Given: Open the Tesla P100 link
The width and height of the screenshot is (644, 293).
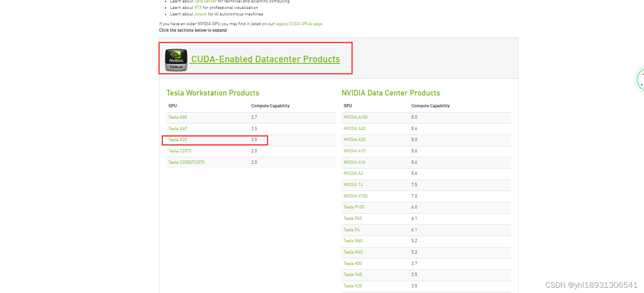Looking at the screenshot, I should (354, 207).
